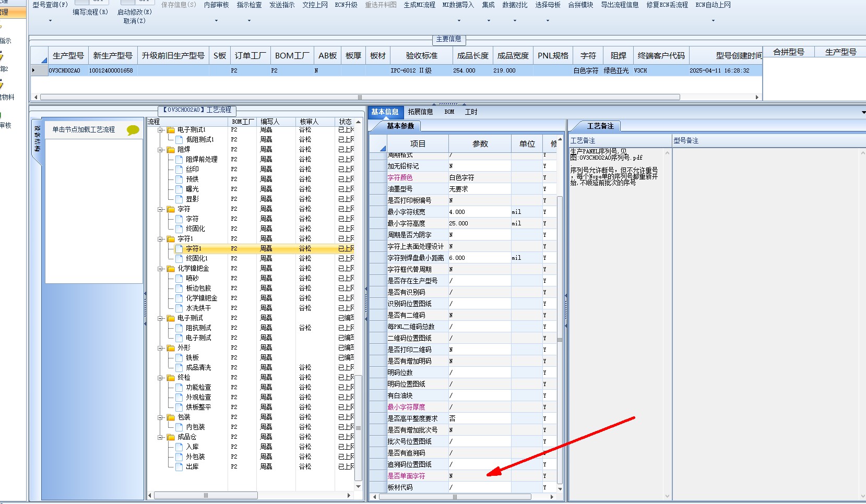Collapse the 电子测试 folder node
The image size is (866, 504).
tap(161, 318)
